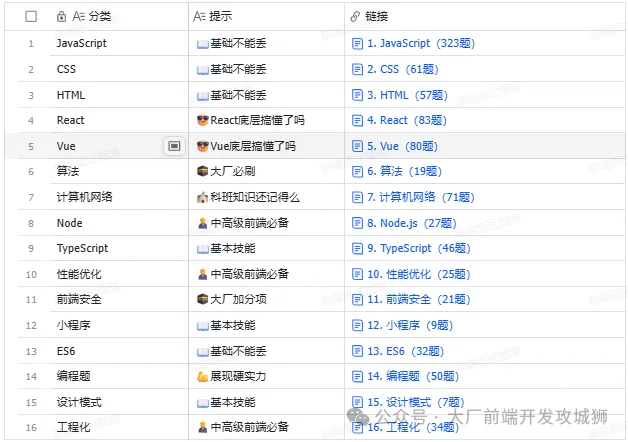
Task: Select the Vue category cell
Action: [119, 146]
